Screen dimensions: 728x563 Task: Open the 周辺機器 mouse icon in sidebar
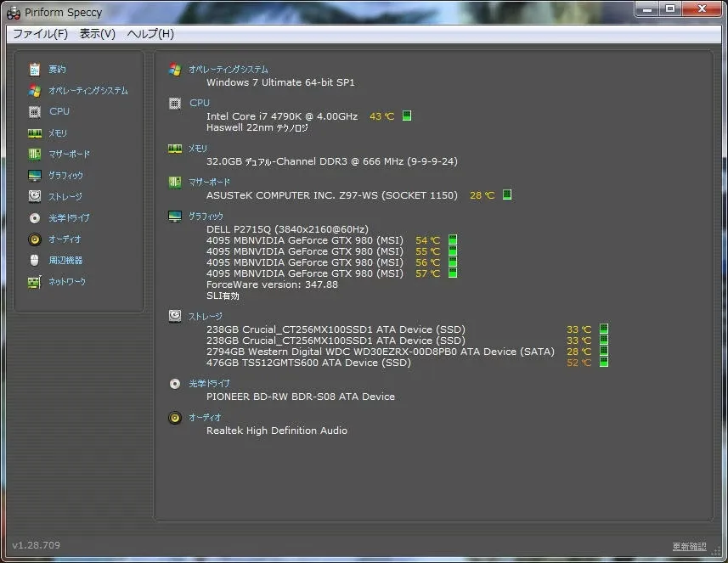click(x=35, y=261)
